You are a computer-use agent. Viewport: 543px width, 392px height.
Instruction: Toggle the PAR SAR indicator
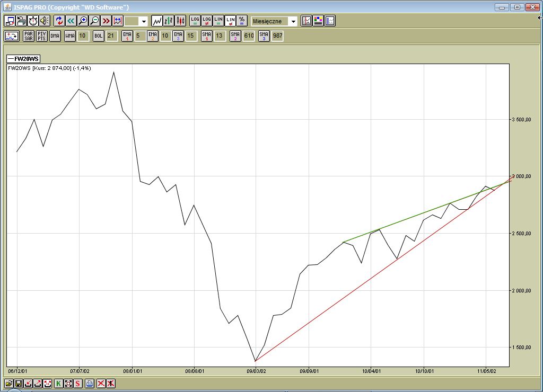(x=29, y=36)
